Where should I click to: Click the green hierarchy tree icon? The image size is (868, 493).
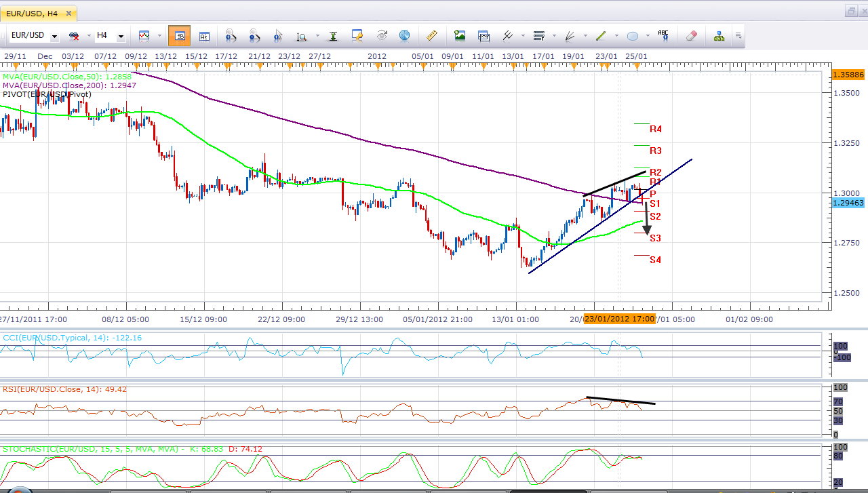click(719, 36)
